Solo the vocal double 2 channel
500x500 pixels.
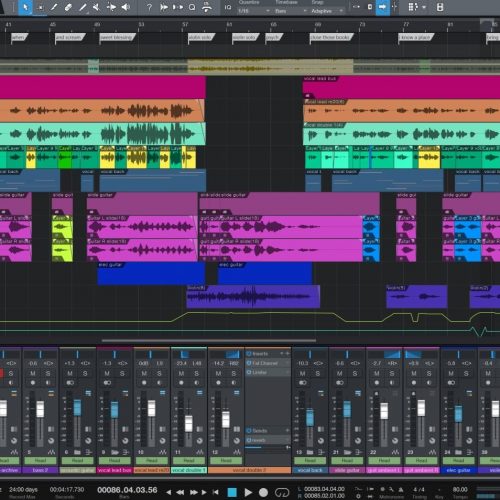pyautogui.click(x=233, y=373)
